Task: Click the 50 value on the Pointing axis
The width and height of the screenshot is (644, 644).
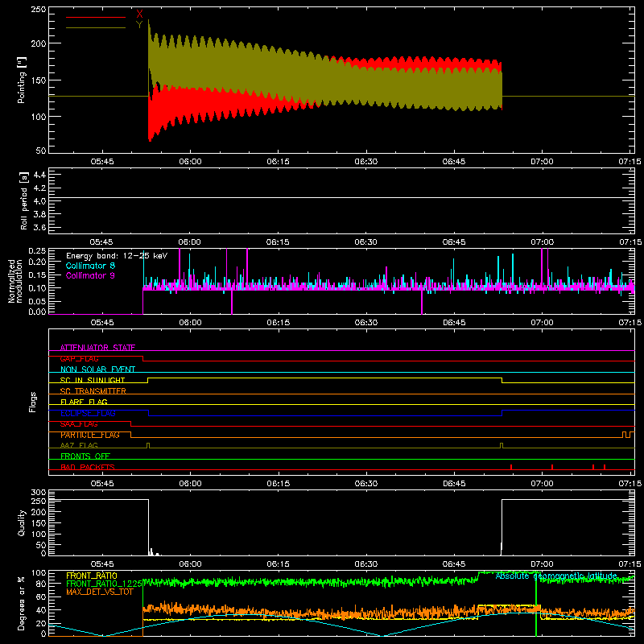Action: click(41, 151)
